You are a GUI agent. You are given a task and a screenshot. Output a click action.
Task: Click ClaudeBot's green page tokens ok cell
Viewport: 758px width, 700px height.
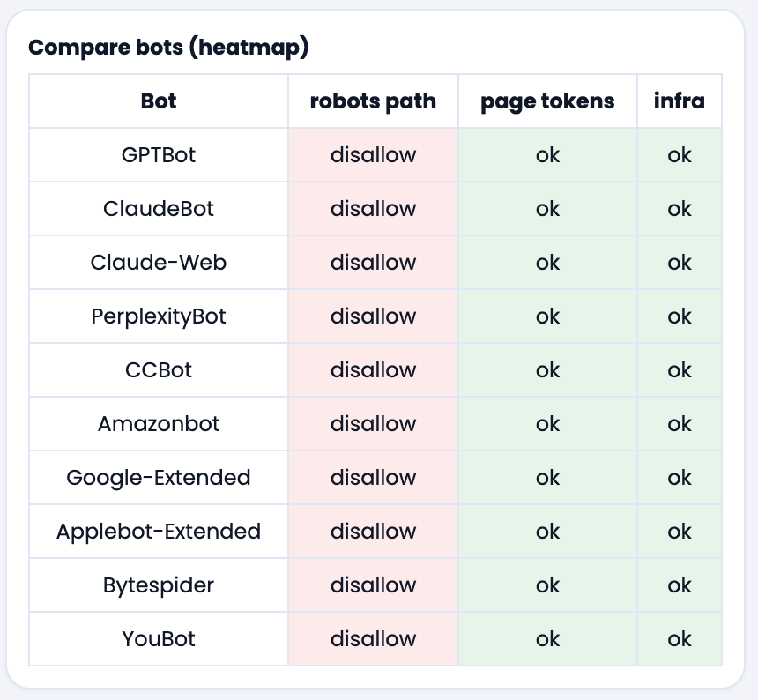pos(547,209)
